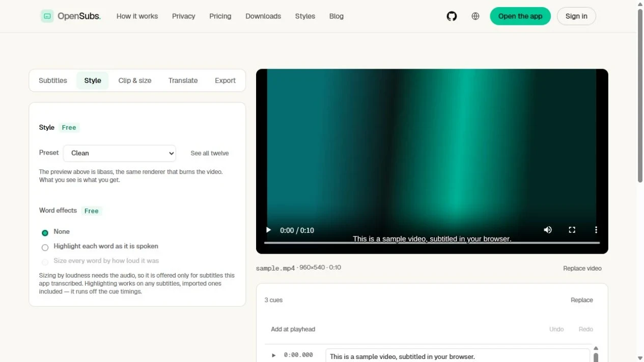Click the video progress bar
The image size is (644, 362).
point(432,243)
